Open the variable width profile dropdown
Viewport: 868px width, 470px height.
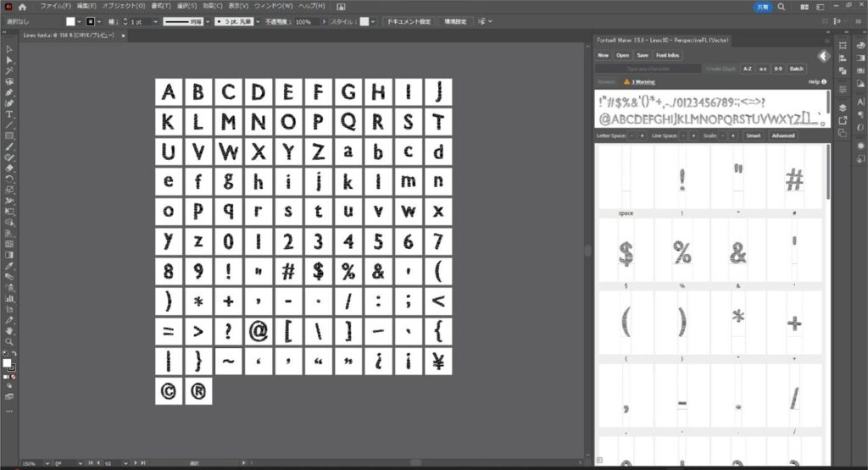coord(208,21)
